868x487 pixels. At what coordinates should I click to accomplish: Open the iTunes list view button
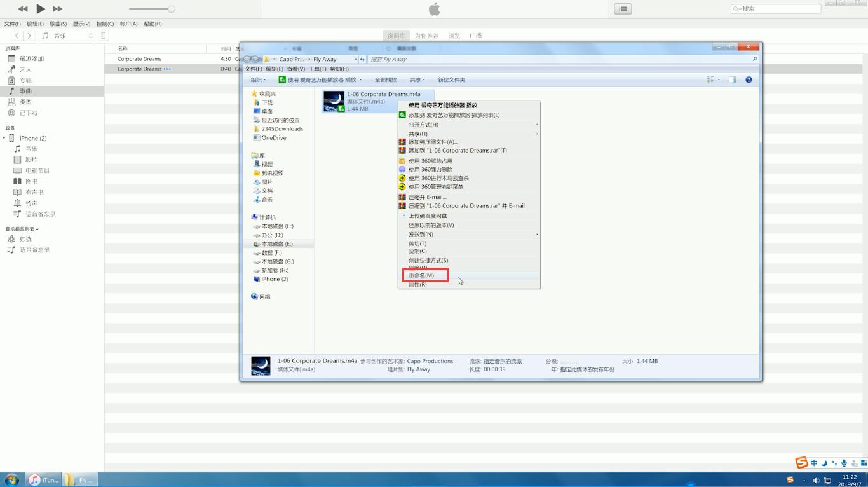[623, 9]
